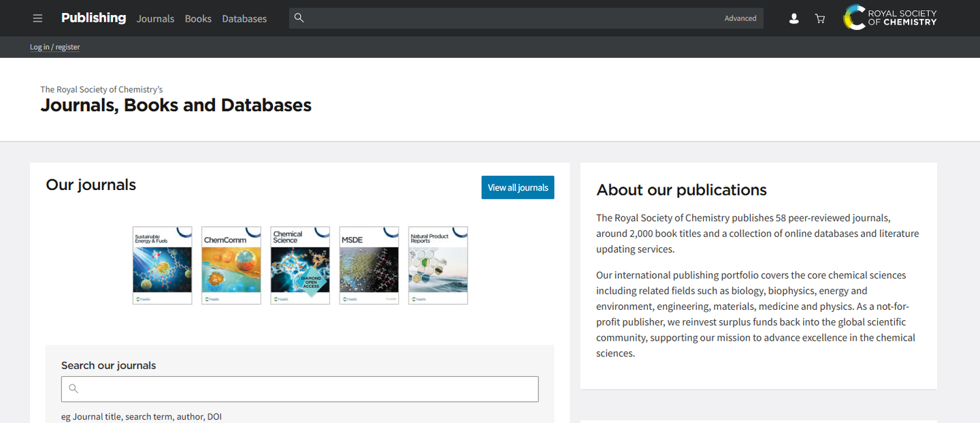Focus the Search our journals input
The image size is (980, 423).
coord(299,389)
